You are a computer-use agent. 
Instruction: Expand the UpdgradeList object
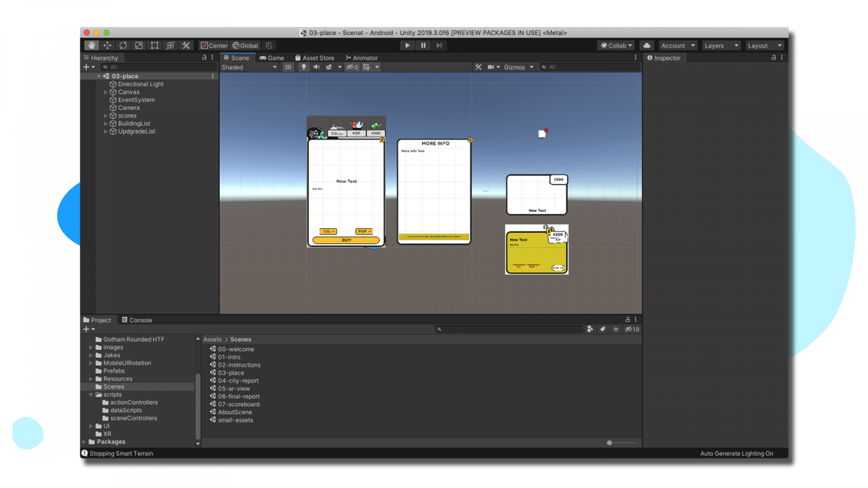point(106,131)
